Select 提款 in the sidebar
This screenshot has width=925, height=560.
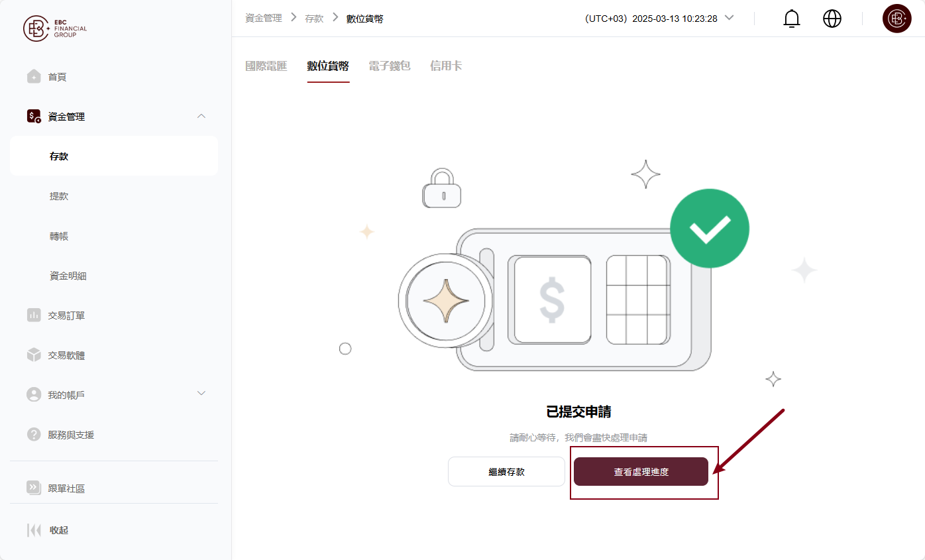click(59, 196)
